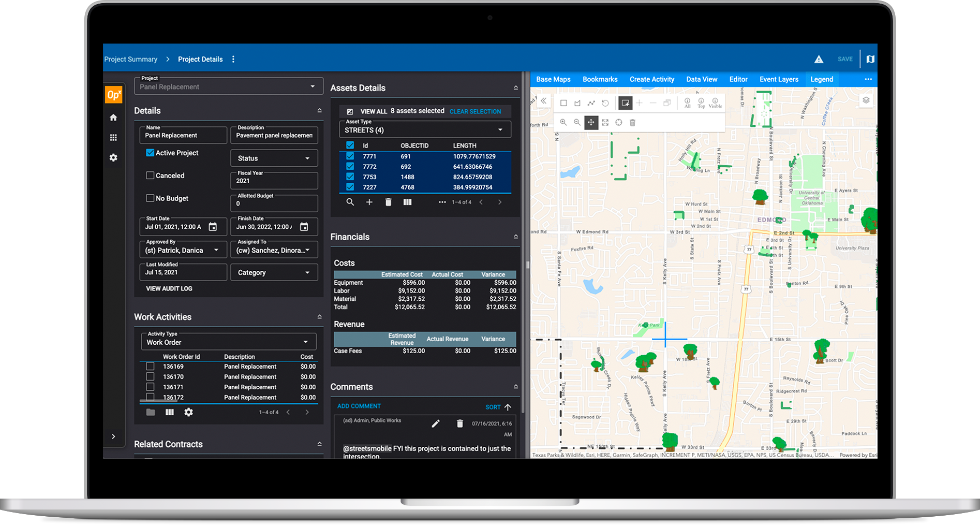Click VIEW AUDIT LOG button
Viewport: 980px width, 525px height.
coord(169,288)
